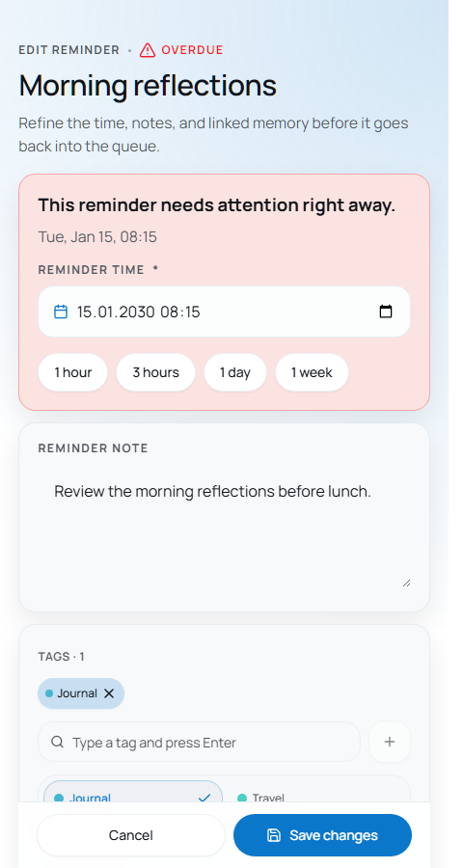
Task: Snooze reminder by 1 hour
Action: pyautogui.click(x=72, y=372)
